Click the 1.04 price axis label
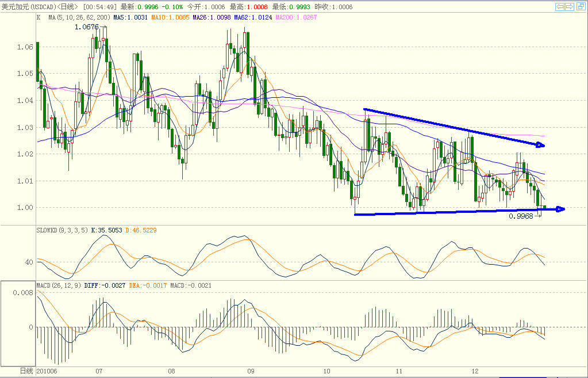 pyautogui.click(x=25, y=101)
